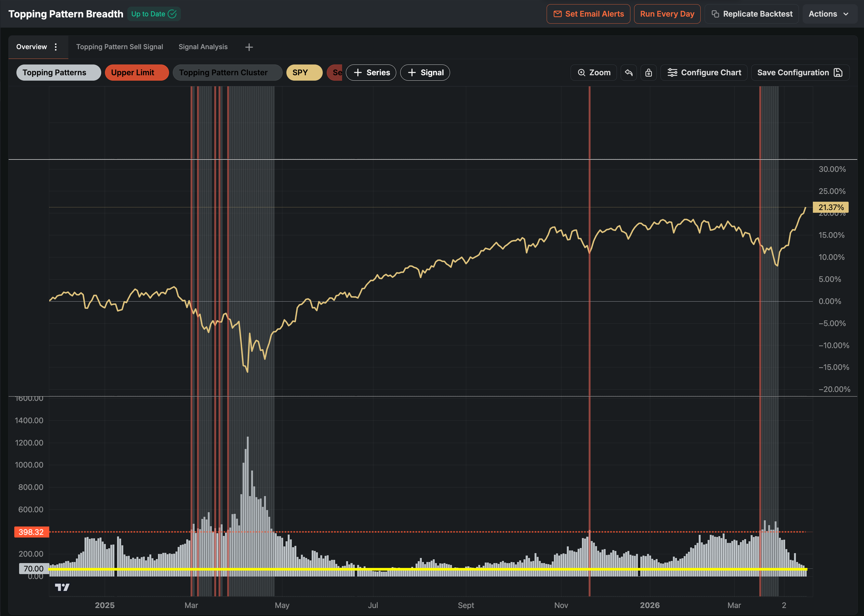Open the Add Series menu

[371, 73]
